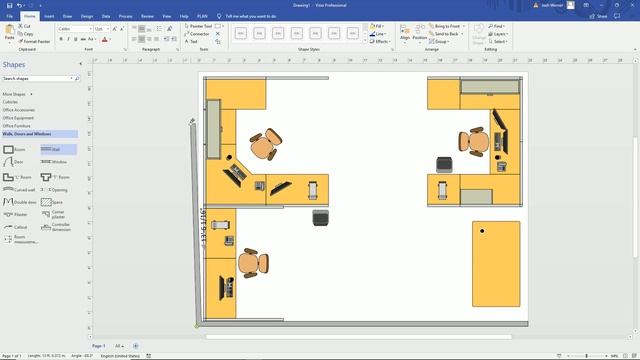Image resolution: width=640 pixels, height=360 pixels.
Task: Open the font size dropdown
Action: (108, 29)
